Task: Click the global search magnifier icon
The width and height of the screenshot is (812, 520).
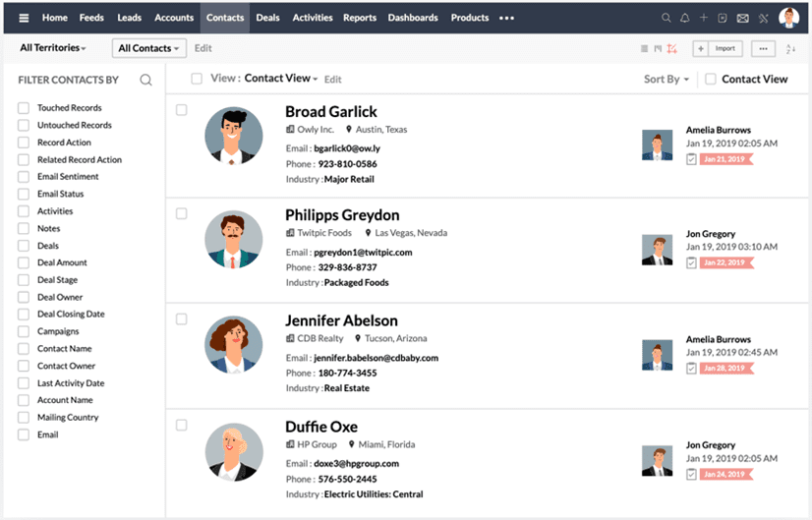Action: [x=667, y=18]
